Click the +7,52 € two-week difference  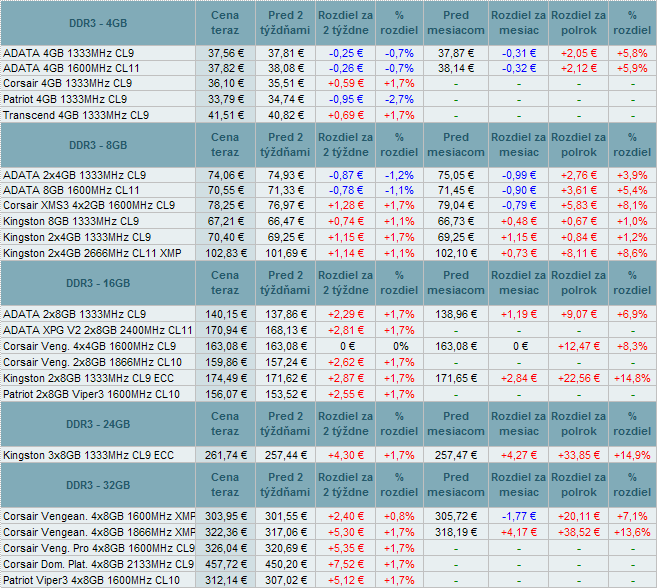pos(346,564)
